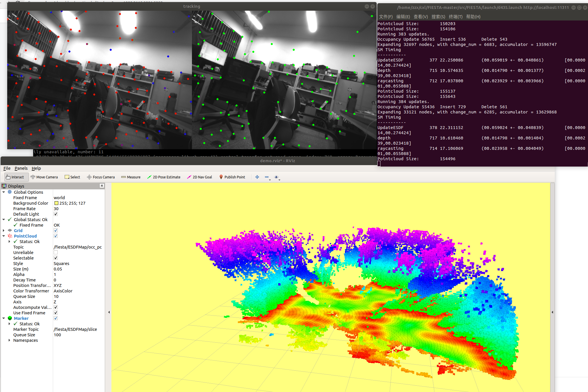Activate the Move Camera tool
The width and height of the screenshot is (588, 392).
(44, 177)
